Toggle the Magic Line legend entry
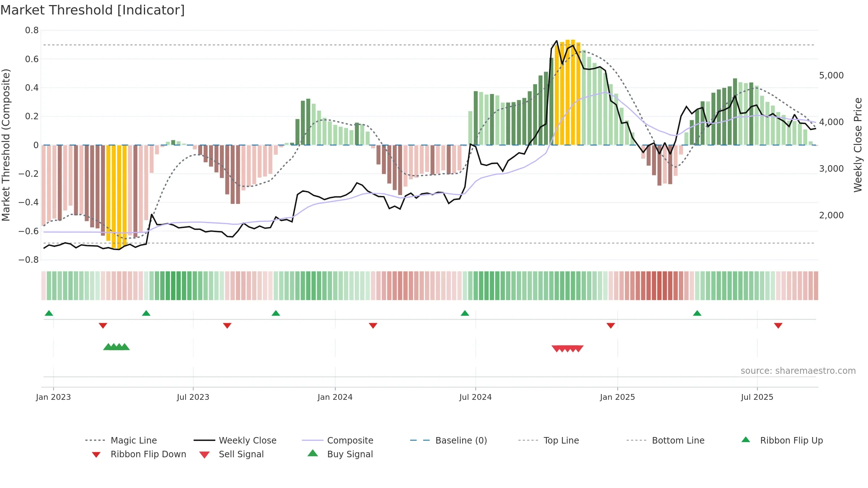The width and height of the screenshot is (868, 488). pos(121,440)
